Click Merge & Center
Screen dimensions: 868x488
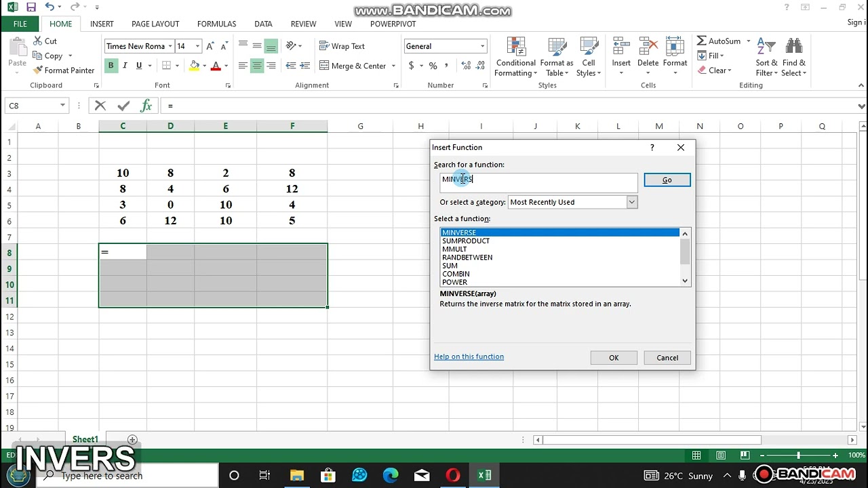353,66
